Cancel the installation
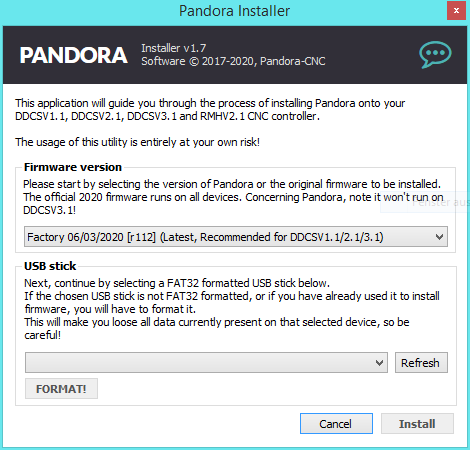Viewport: 470px width, 450px height. tap(336, 424)
